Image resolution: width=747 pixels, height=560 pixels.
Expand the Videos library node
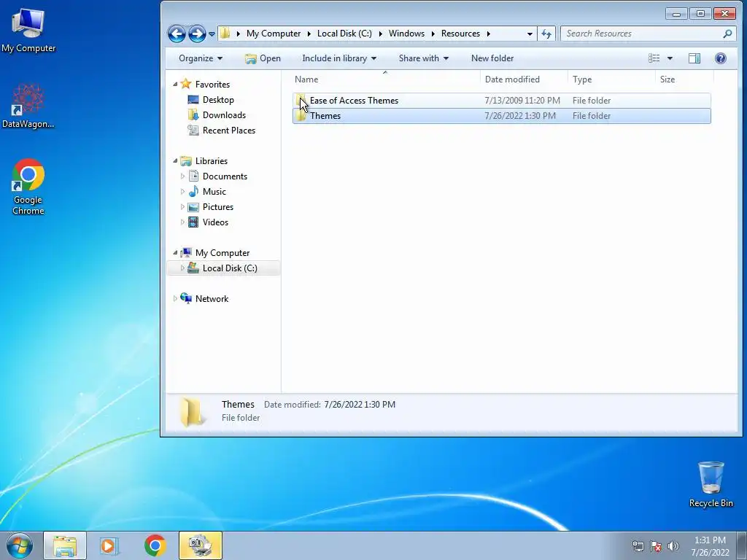(x=182, y=222)
